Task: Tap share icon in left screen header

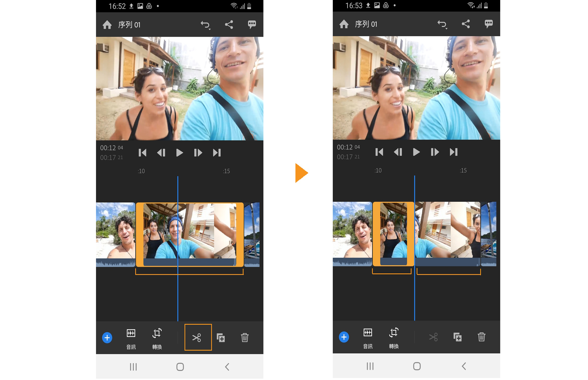Action: pos(229,25)
